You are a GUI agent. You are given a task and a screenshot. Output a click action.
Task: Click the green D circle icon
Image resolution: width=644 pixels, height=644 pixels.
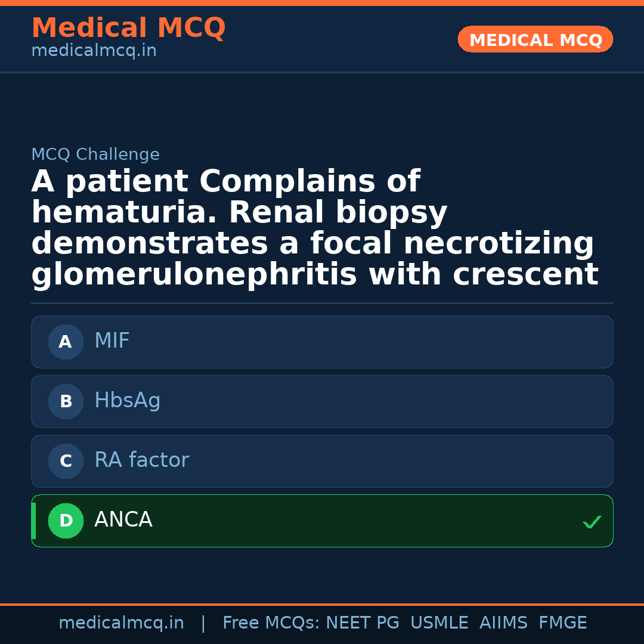click(x=66, y=521)
